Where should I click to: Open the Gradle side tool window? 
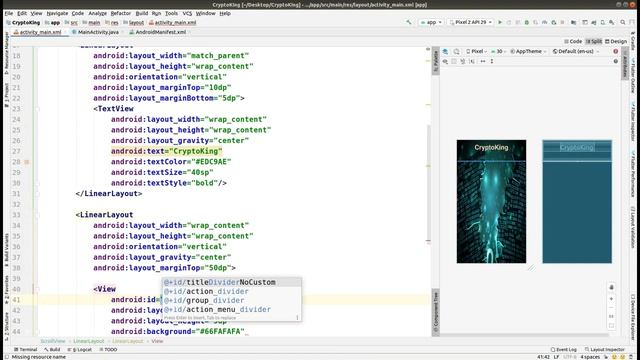(633, 40)
